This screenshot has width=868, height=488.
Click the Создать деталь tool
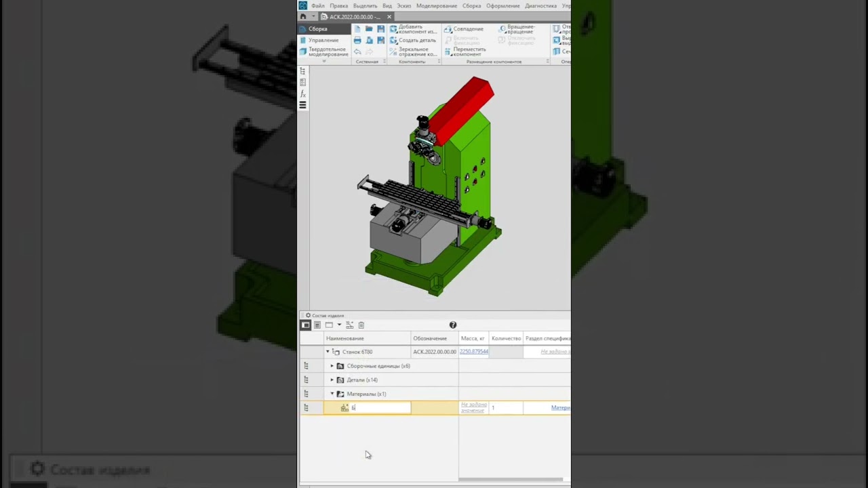413,41
